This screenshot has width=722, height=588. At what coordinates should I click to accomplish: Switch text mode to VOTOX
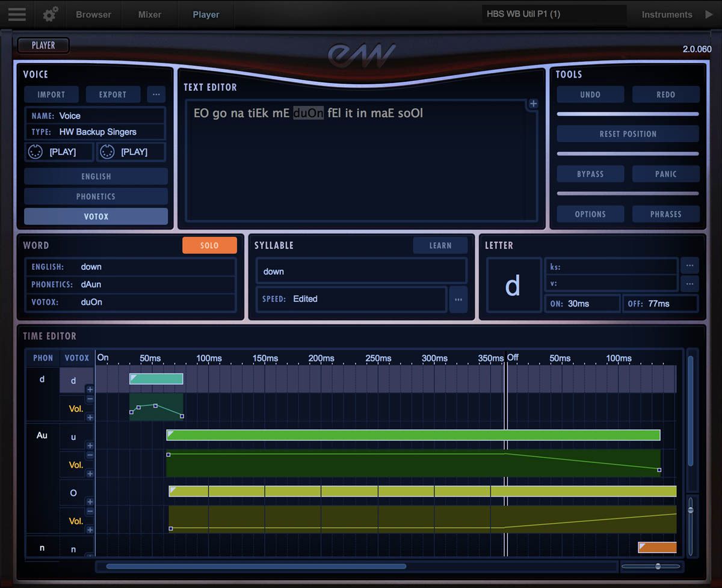click(96, 216)
